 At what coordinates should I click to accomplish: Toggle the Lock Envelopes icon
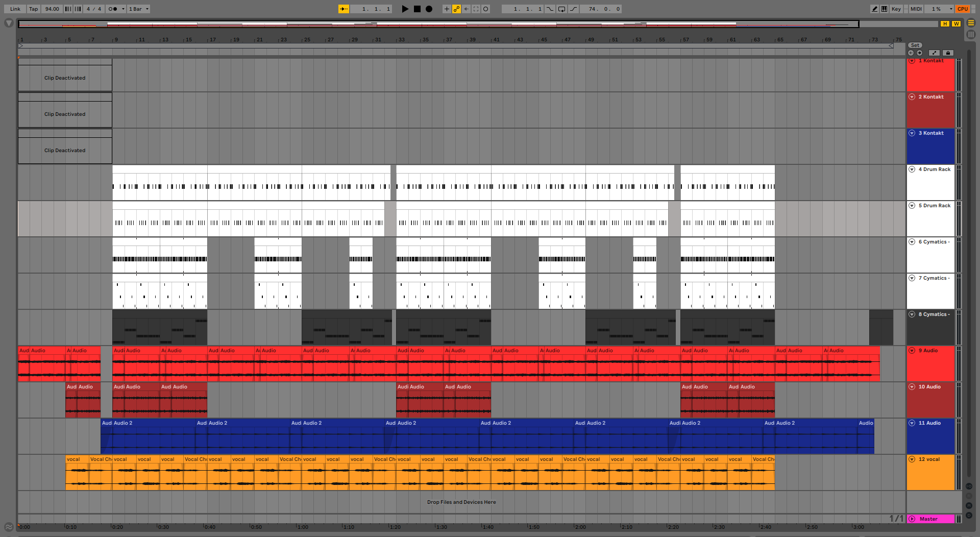pos(948,53)
